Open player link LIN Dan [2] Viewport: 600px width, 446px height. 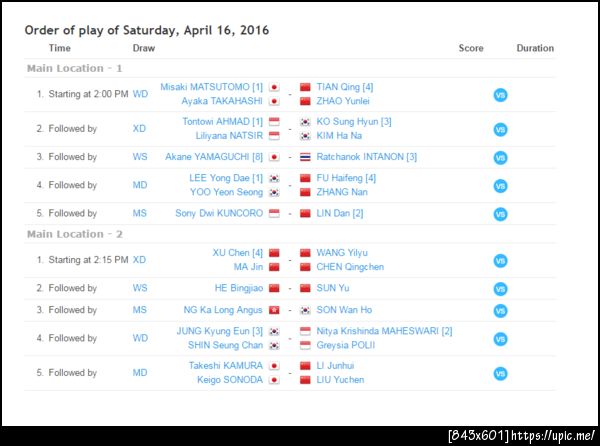[x=339, y=213]
